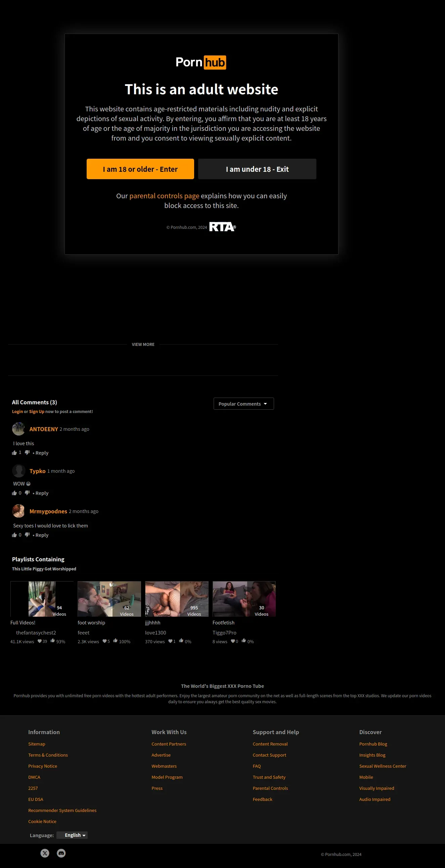Open the "Footfetish" playlist title
Screen dimensions: 445x868
[223, 623]
